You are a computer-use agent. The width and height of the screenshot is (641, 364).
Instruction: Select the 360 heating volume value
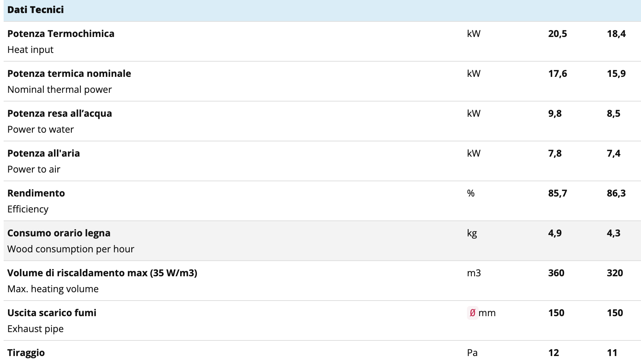[556, 273]
